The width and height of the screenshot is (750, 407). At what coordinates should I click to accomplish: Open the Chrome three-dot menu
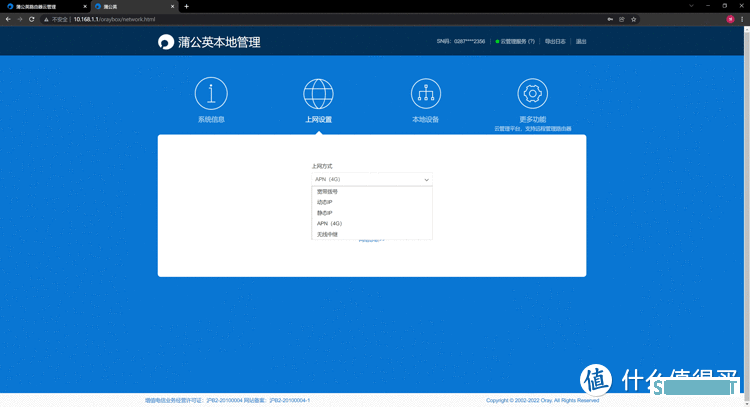742,19
